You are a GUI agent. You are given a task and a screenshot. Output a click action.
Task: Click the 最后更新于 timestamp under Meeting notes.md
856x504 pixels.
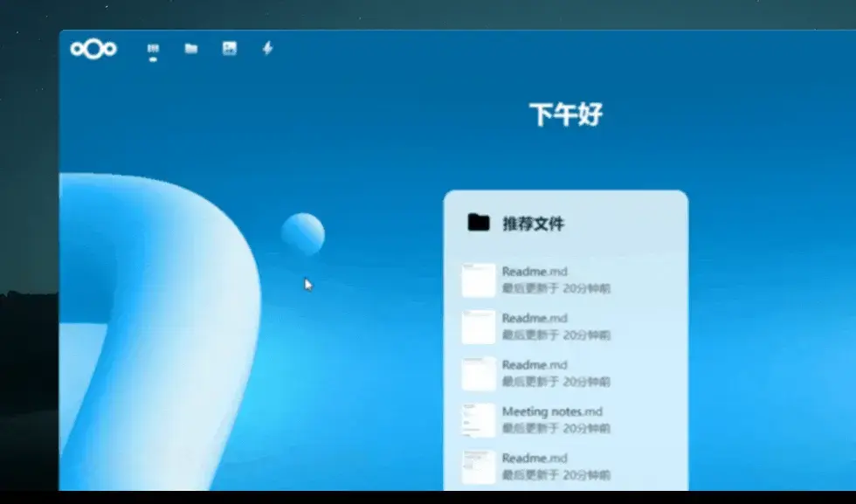556,428
